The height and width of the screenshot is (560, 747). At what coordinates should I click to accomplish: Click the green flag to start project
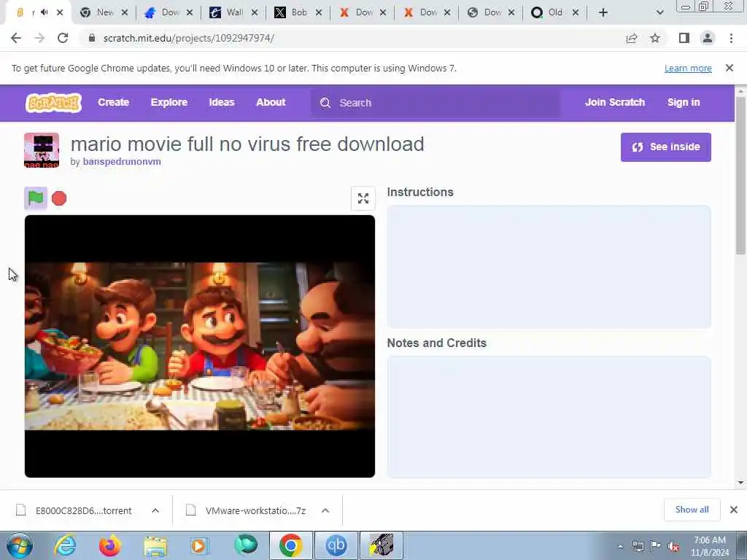(x=36, y=198)
